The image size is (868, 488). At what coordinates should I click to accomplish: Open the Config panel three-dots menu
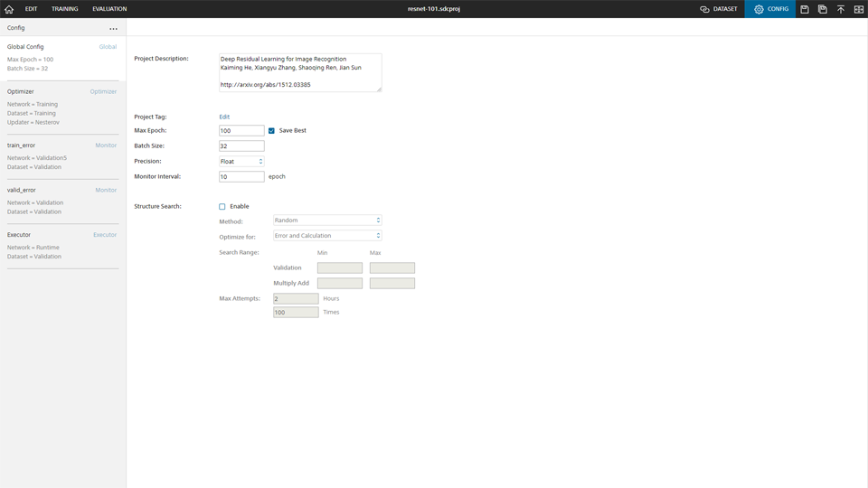113,29
